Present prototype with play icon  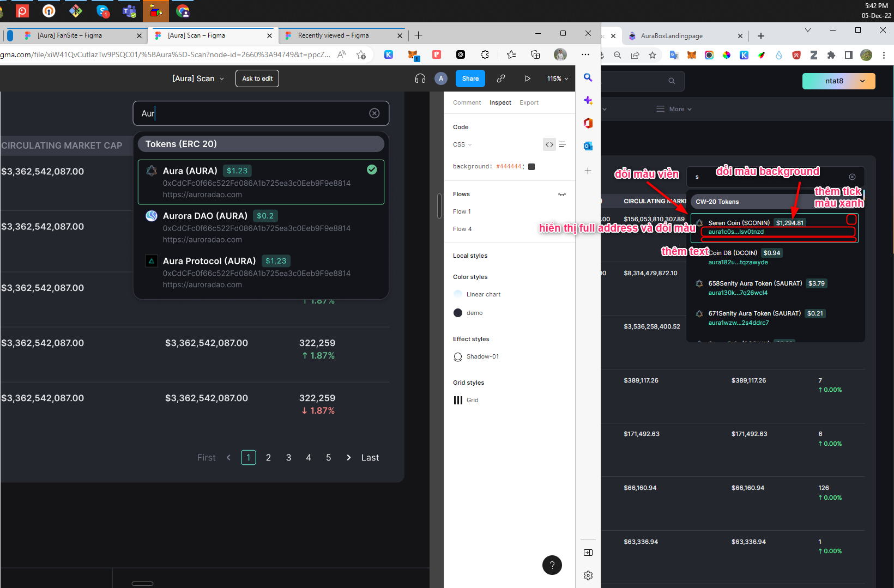point(527,78)
